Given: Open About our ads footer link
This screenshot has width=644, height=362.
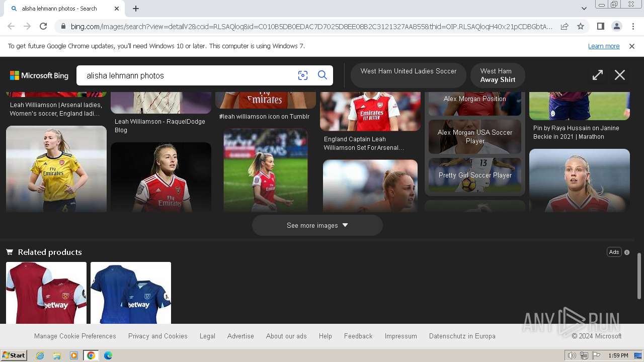Looking at the screenshot, I should 286,336.
